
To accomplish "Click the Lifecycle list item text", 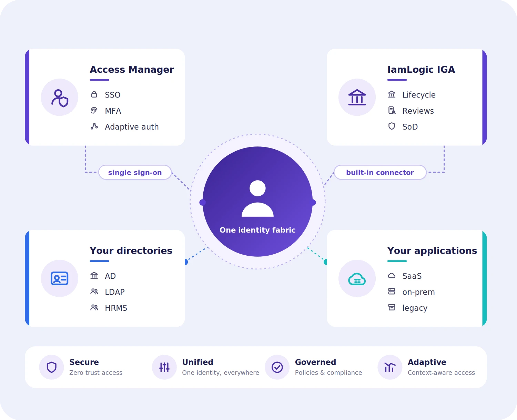I will 419,95.
